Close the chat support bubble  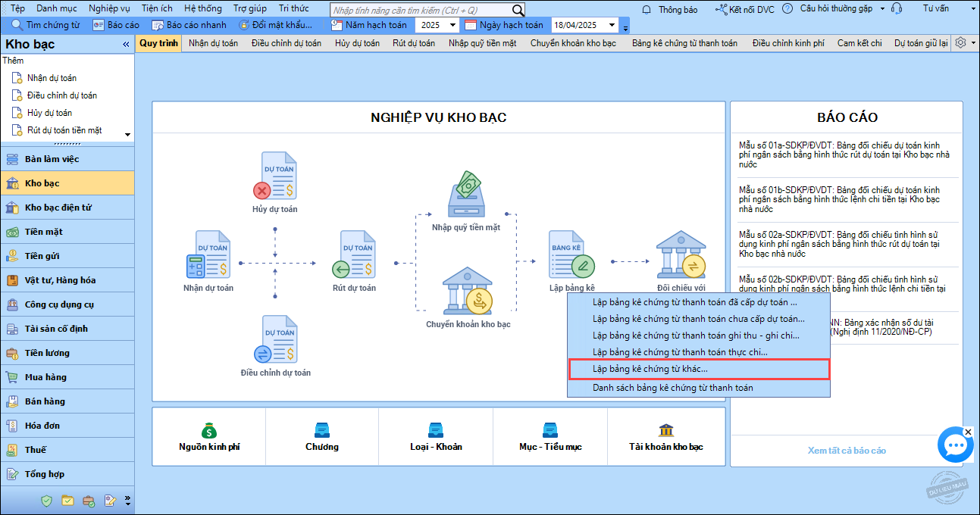pyautogui.click(x=968, y=432)
